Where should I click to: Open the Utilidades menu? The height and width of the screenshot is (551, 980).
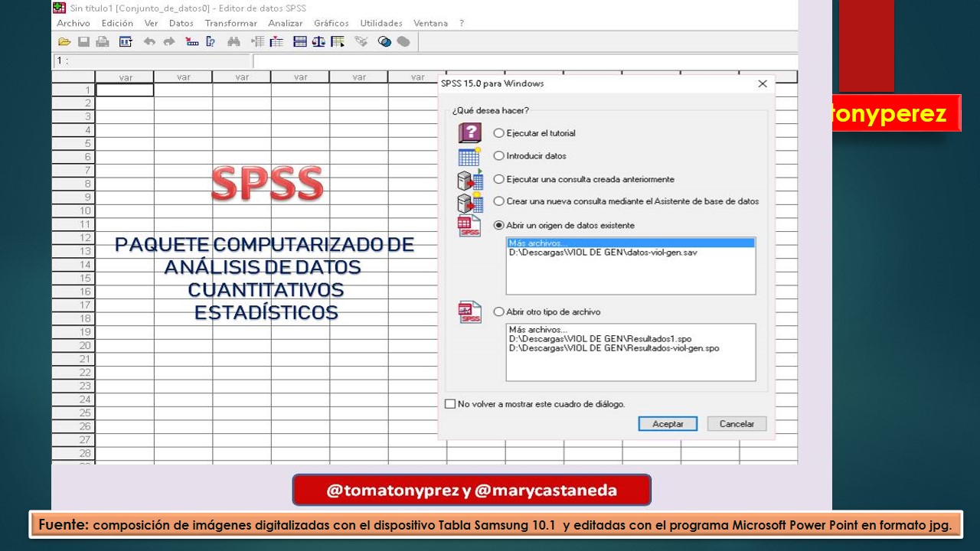[381, 23]
